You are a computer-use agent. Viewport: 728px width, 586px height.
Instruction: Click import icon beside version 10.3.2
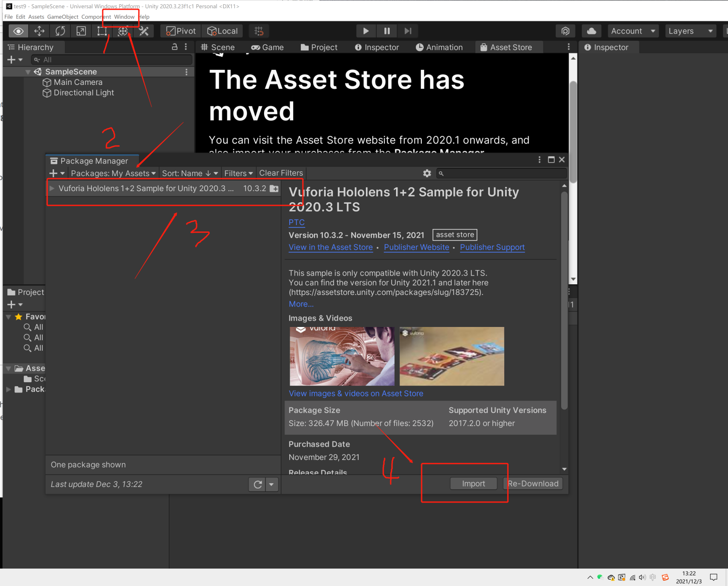[x=274, y=188]
